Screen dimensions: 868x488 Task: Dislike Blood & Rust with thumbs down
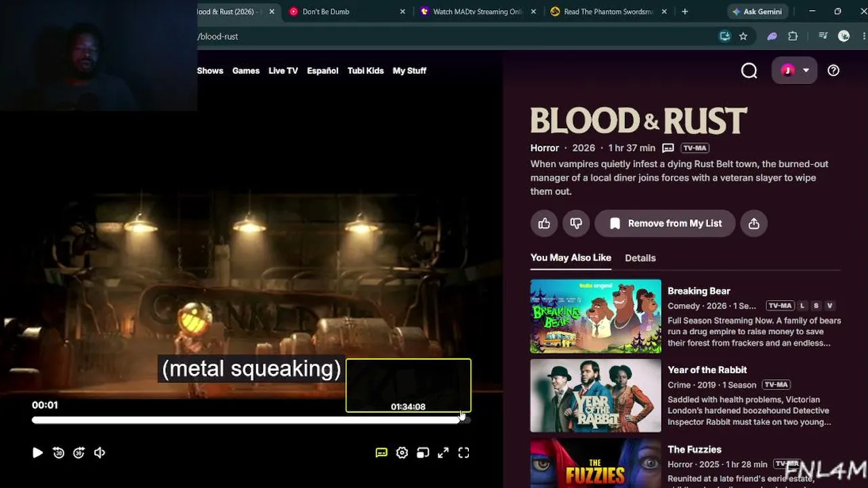pyautogui.click(x=576, y=224)
